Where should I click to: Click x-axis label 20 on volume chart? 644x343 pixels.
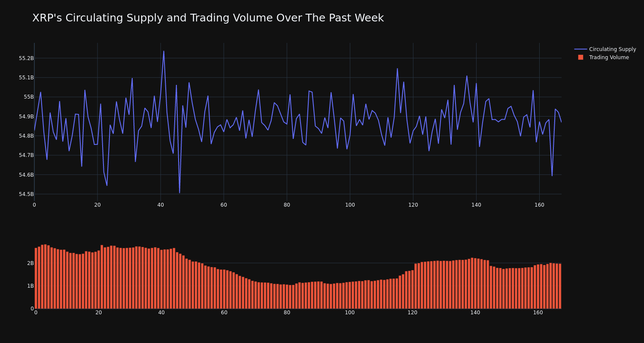pos(99,313)
